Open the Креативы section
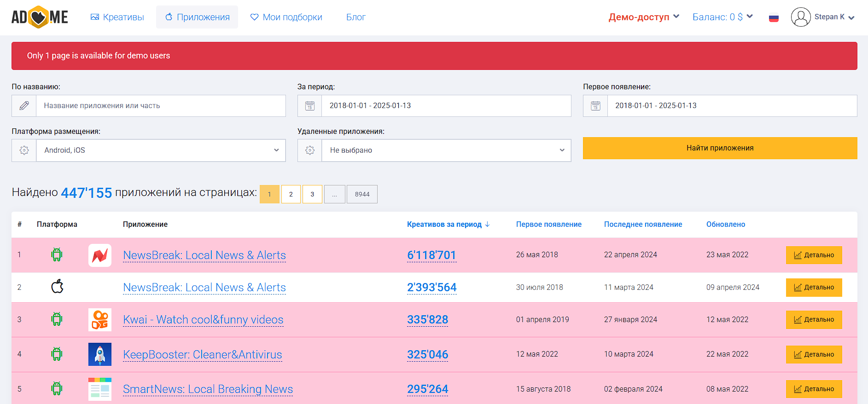The width and height of the screenshot is (868, 404). pos(117,17)
